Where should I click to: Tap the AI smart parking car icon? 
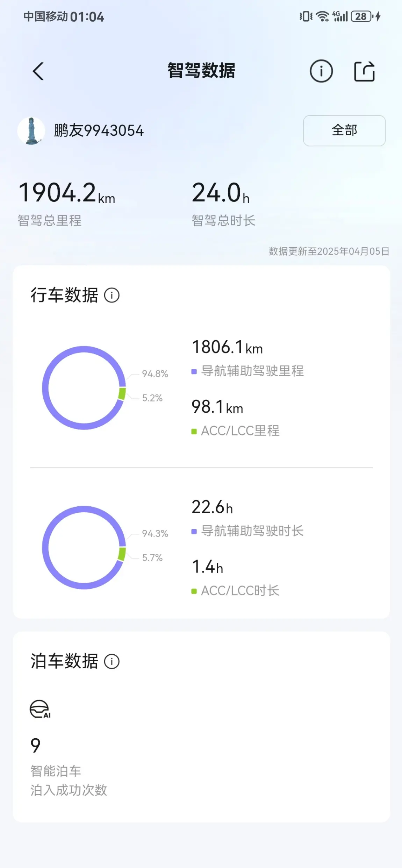click(x=40, y=709)
